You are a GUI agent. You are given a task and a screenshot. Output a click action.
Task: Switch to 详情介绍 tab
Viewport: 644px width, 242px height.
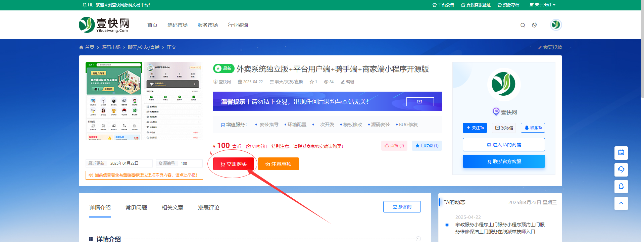100,208
